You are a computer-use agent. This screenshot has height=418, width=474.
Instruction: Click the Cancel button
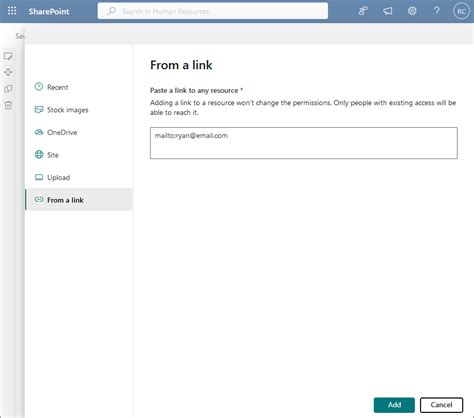[441, 405]
